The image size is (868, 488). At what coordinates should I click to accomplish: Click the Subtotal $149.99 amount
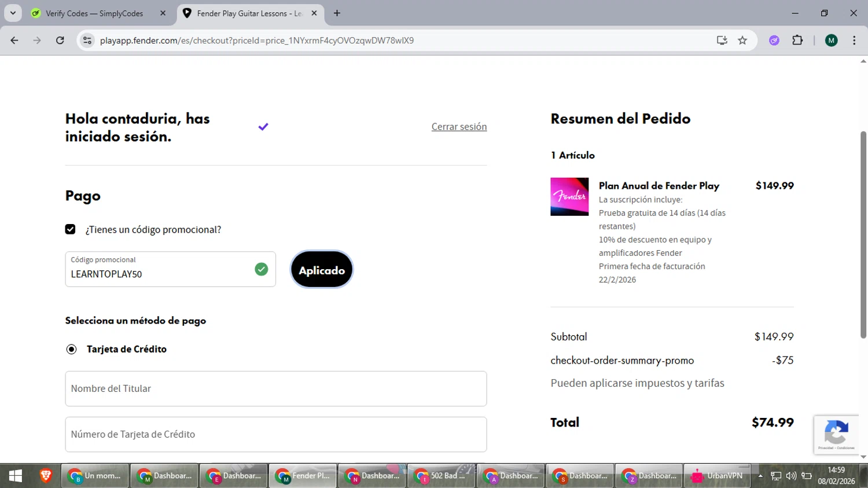(774, 337)
